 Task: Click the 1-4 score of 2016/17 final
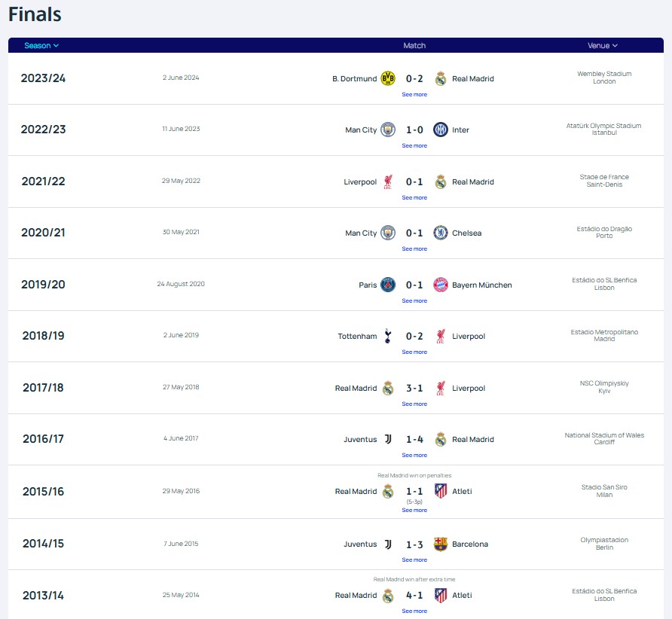pos(414,439)
